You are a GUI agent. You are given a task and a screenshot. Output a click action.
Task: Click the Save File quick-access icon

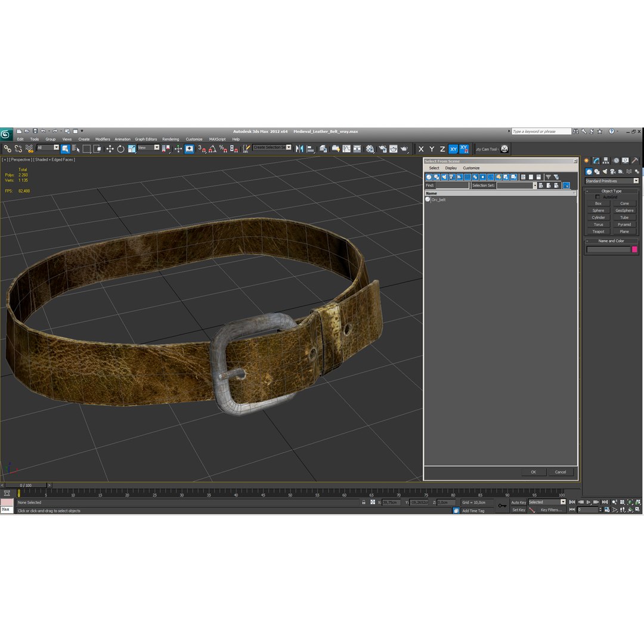(35, 131)
